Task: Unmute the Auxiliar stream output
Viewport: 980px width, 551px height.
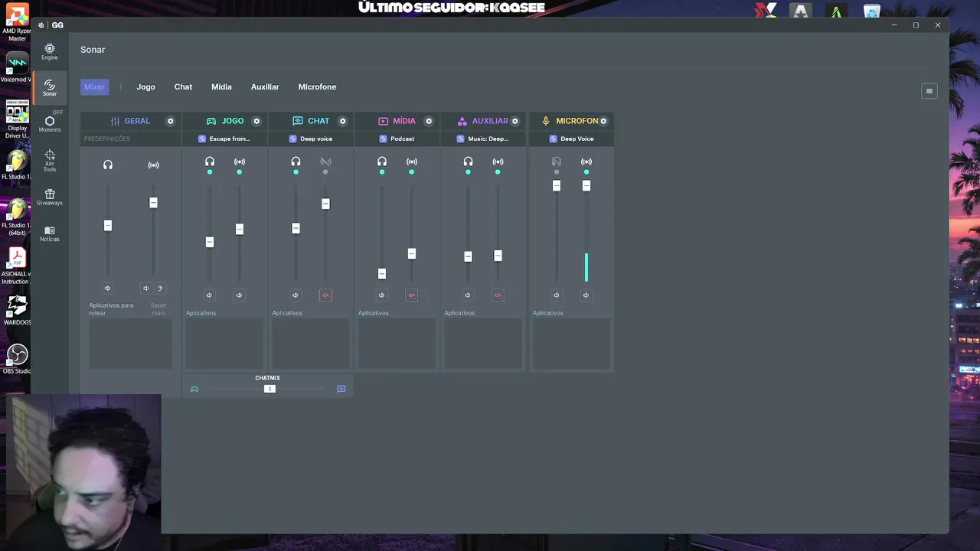Action: (x=498, y=295)
